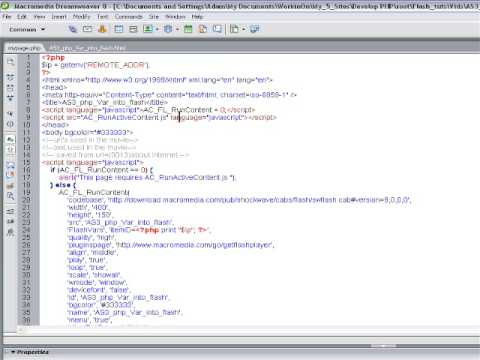This screenshot has height=360, width=480.
Task: Insert the Date from the Common bar
Action: point(188,29)
